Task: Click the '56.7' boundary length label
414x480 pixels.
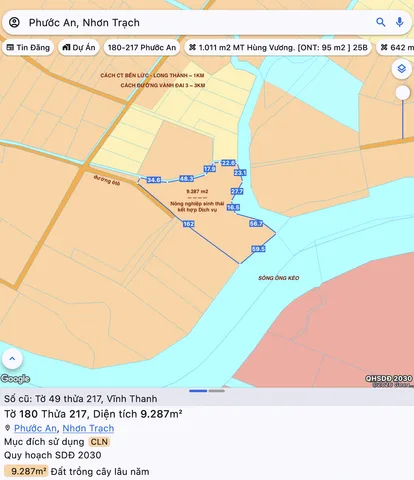Action: [256, 223]
